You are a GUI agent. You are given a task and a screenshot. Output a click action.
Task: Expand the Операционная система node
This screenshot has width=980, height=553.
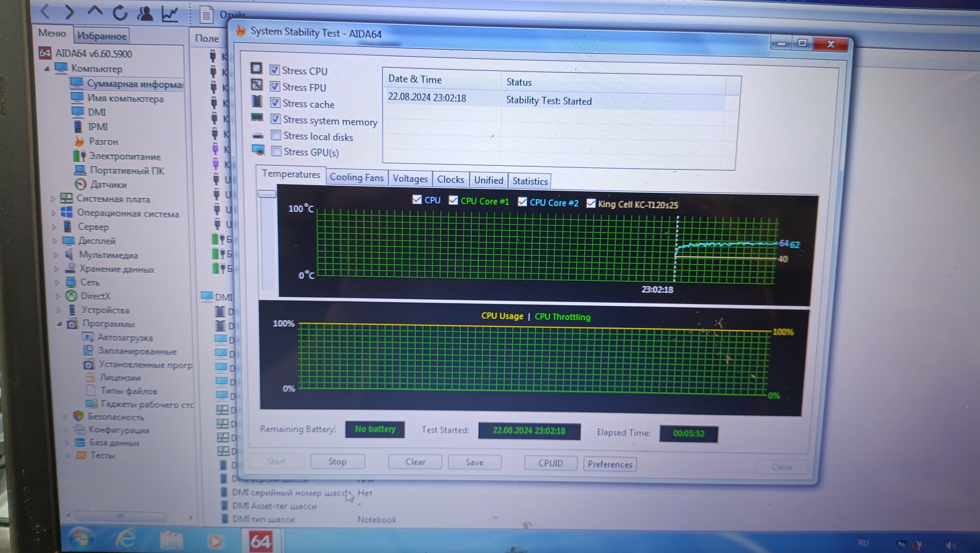click(x=54, y=213)
